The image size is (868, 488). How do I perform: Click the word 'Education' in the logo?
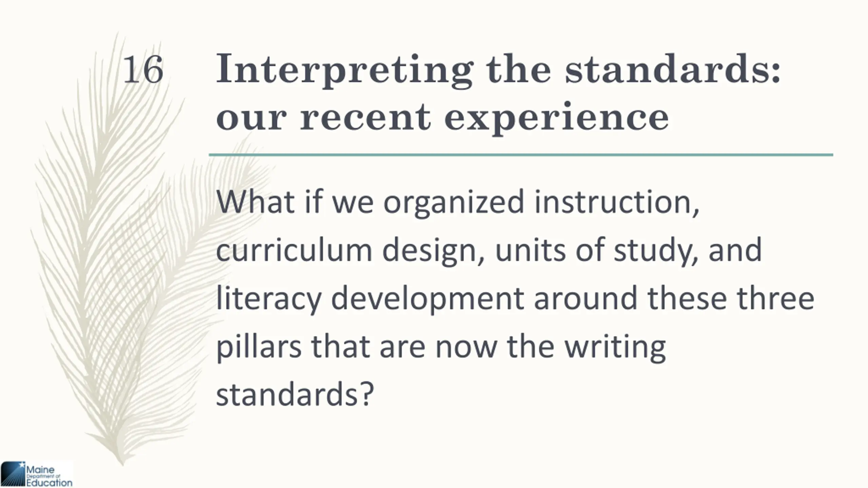point(50,483)
